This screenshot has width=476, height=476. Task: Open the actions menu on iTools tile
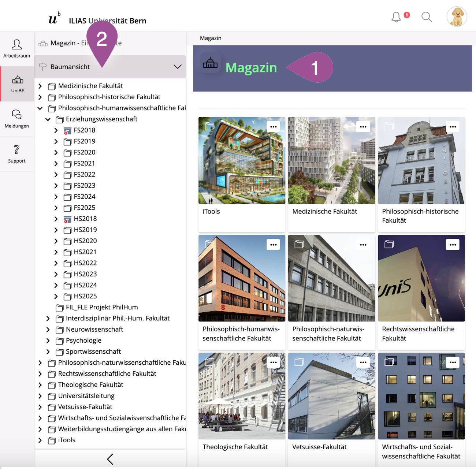click(x=273, y=127)
